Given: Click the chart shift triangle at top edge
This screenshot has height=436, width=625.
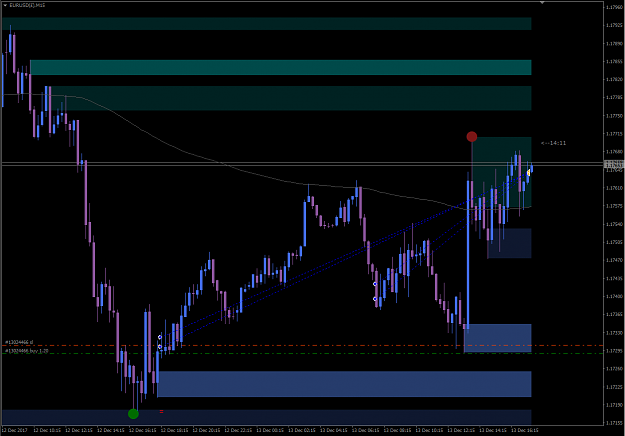Looking at the screenshot, I should [x=542, y=3].
